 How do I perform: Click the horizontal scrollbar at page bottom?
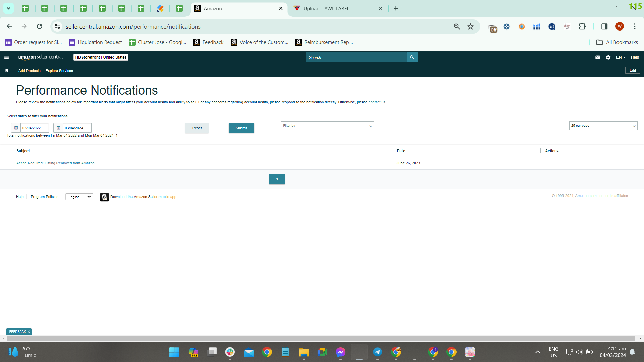pyautogui.click(x=321, y=339)
